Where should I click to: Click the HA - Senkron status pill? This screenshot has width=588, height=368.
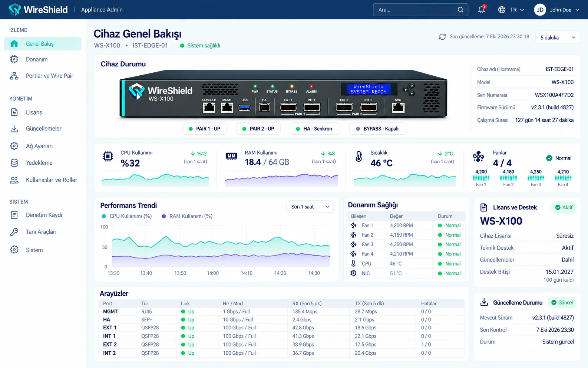coord(314,129)
